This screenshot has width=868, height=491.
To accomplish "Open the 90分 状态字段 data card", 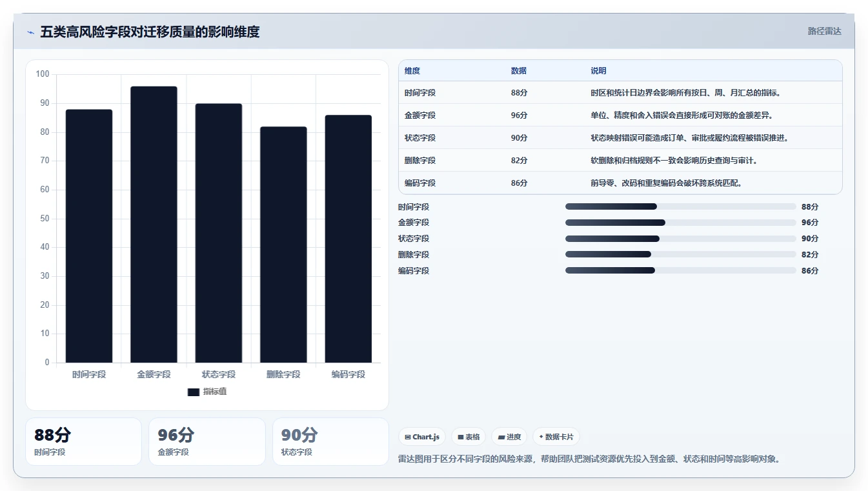I will tap(330, 441).
